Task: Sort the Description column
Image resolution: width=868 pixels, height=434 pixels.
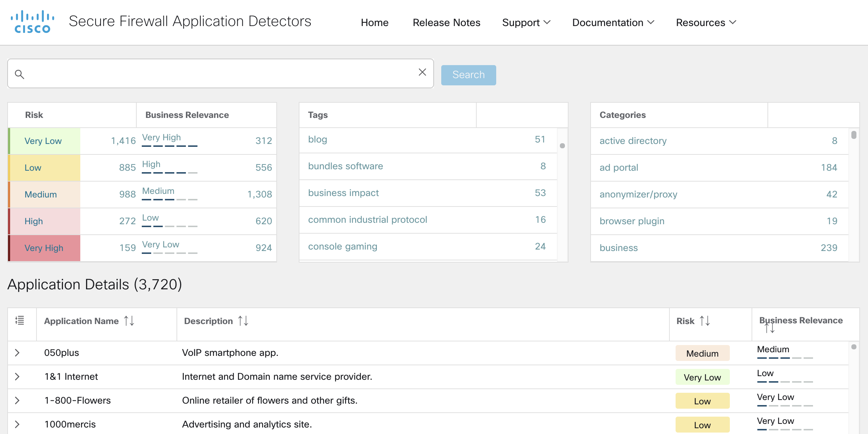Action: 243,321
